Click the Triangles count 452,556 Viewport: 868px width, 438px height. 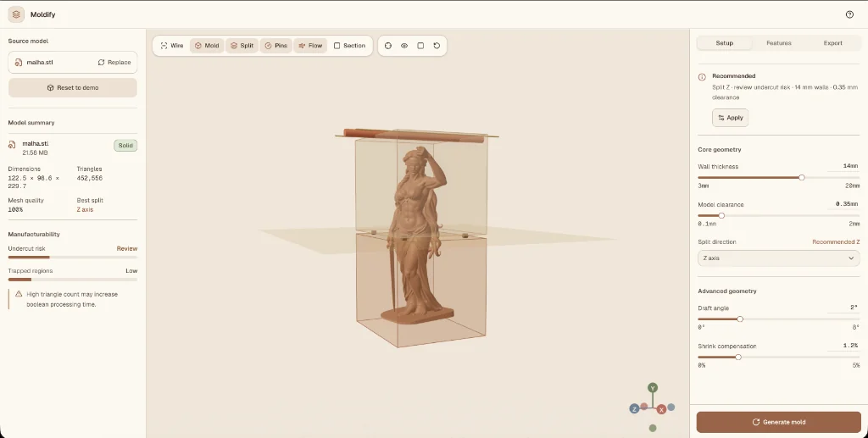(89, 178)
